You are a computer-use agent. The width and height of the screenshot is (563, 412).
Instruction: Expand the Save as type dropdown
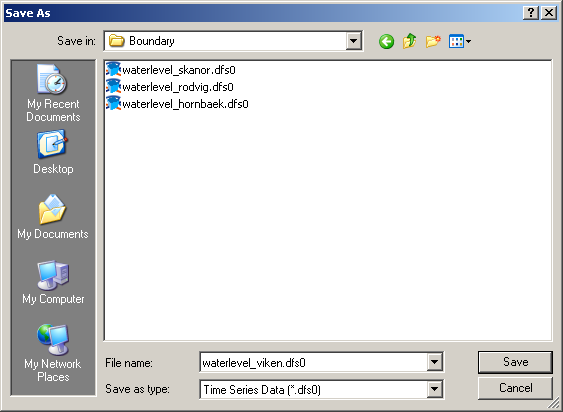[x=434, y=389]
